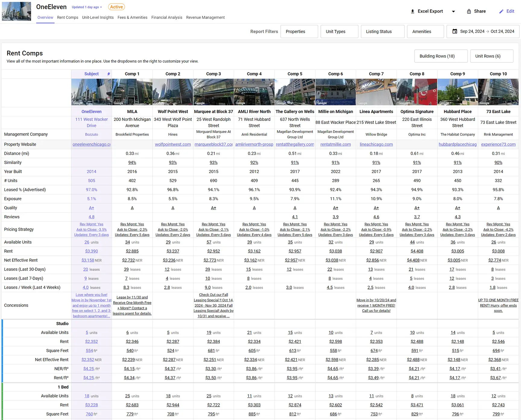Open the Properties report filter
The width and height of the screenshot is (521, 420).
pyautogui.click(x=299, y=31)
